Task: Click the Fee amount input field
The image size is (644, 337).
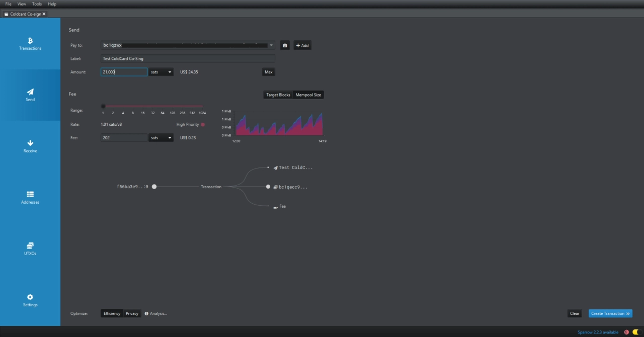Action: 124,138
